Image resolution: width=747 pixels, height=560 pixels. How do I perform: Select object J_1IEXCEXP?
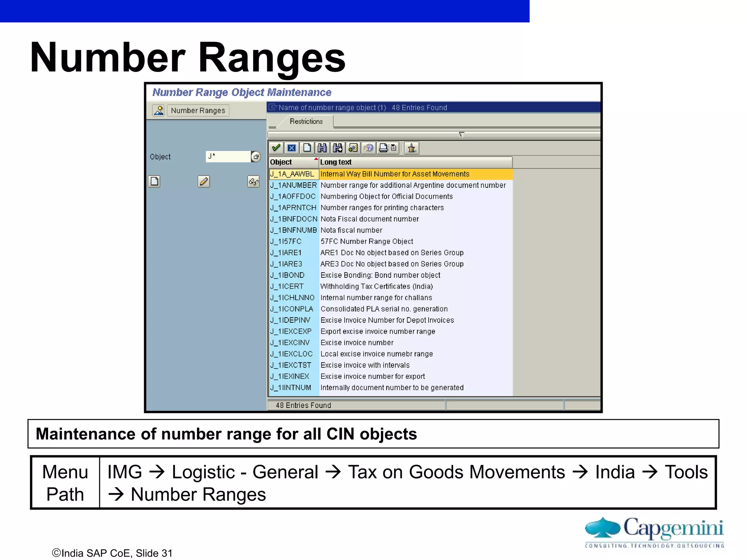tap(291, 331)
